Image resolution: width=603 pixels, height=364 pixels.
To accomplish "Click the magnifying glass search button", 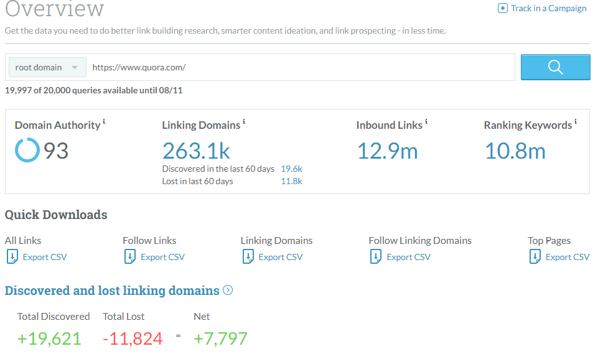I will click(x=555, y=67).
